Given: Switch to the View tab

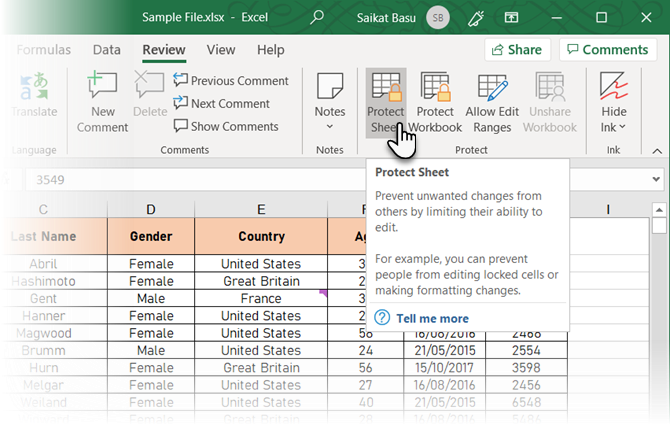Looking at the screenshot, I should click(x=221, y=50).
